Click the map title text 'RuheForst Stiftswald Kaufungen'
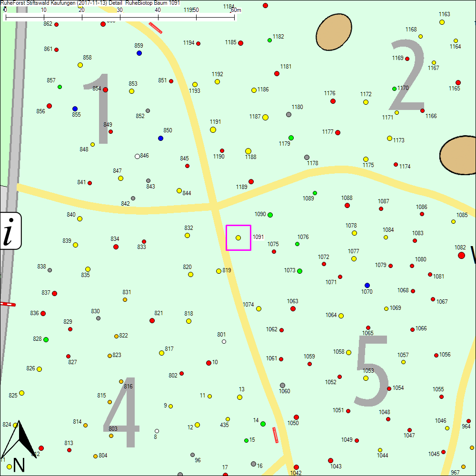 38,3
